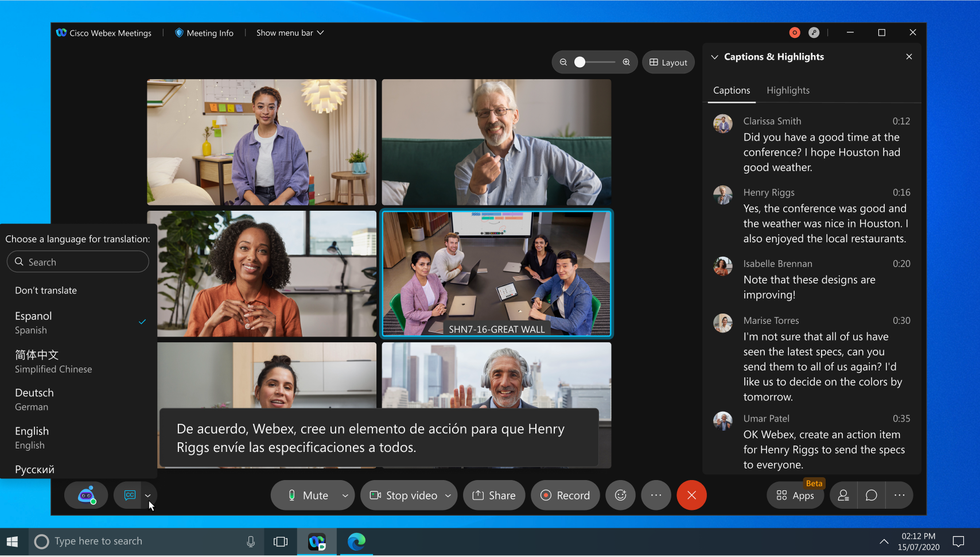Open panel options ellipsis at bottom right
The image size is (980, 557).
coord(899,495)
